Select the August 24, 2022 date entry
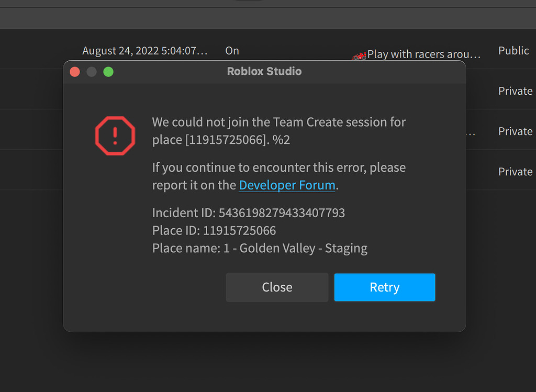 (x=145, y=51)
